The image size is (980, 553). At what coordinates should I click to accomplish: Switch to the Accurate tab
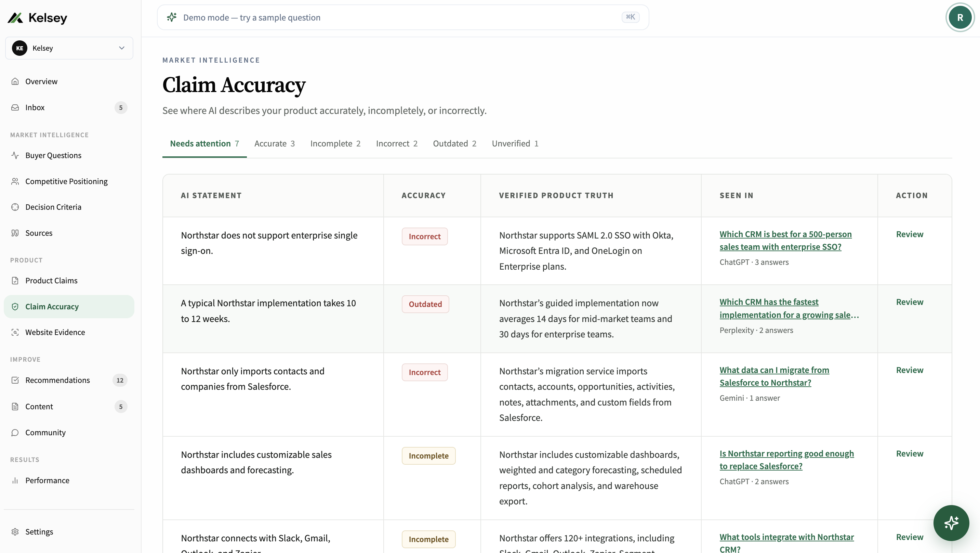pyautogui.click(x=274, y=144)
